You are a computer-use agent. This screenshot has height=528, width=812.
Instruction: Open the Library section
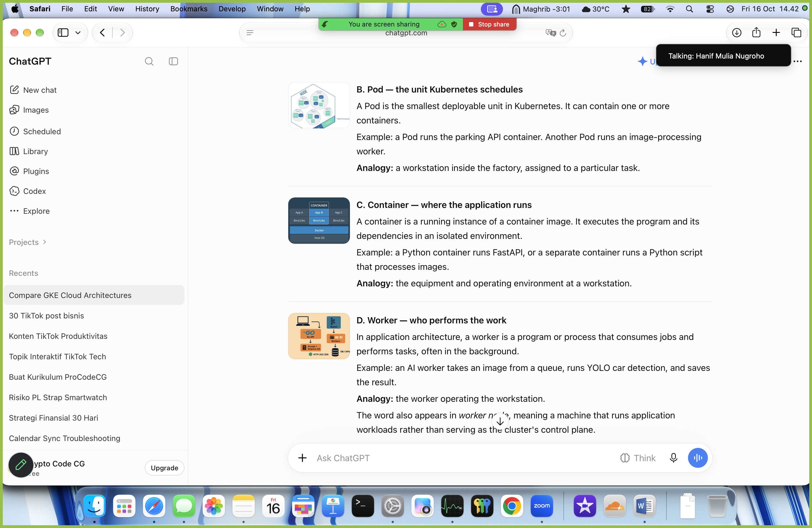click(29, 151)
